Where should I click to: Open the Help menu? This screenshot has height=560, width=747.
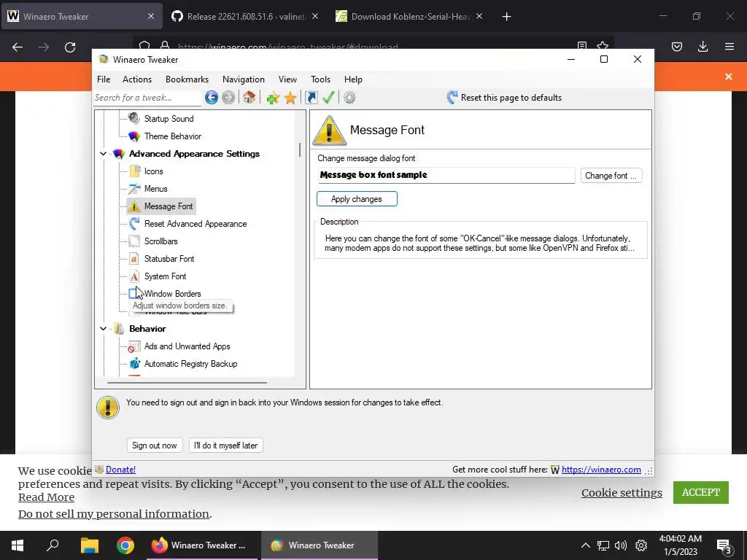[354, 79]
